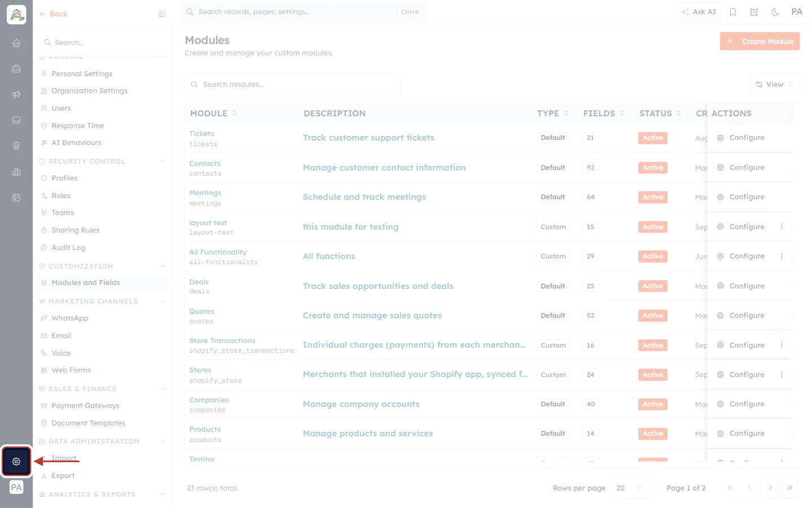
Task: Open the alarm clock reminders icon
Action: point(754,12)
